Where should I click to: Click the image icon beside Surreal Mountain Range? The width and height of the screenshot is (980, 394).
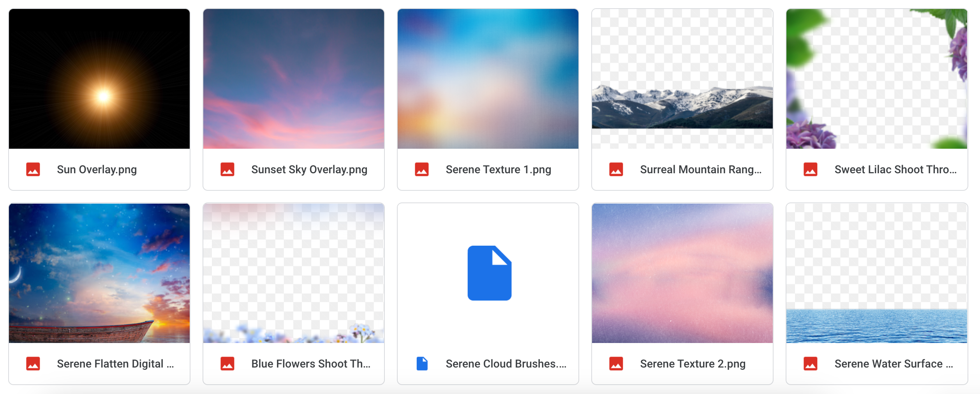[x=616, y=169]
